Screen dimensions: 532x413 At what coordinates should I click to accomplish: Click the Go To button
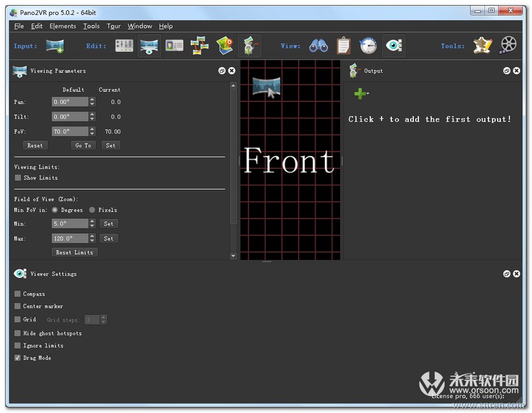[x=83, y=145]
